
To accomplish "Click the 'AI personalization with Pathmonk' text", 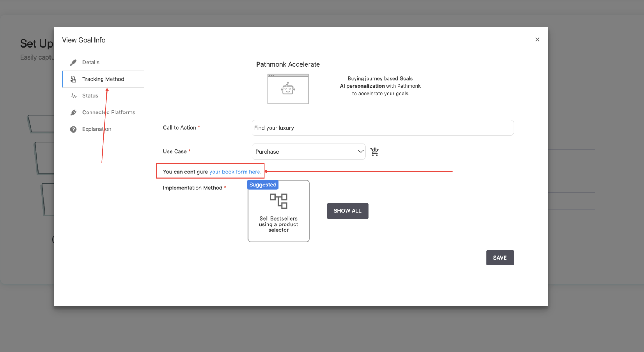I will [380, 86].
